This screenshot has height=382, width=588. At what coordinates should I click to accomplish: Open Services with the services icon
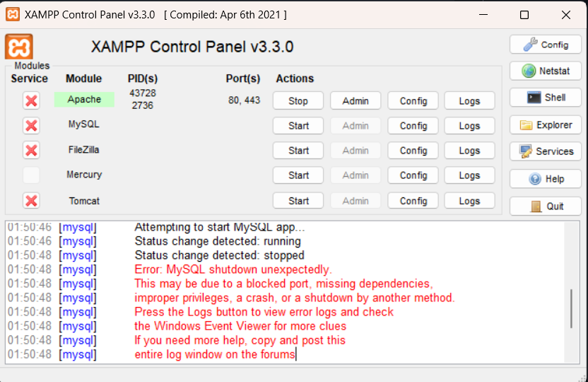pyautogui.click(x=545, y=151)
